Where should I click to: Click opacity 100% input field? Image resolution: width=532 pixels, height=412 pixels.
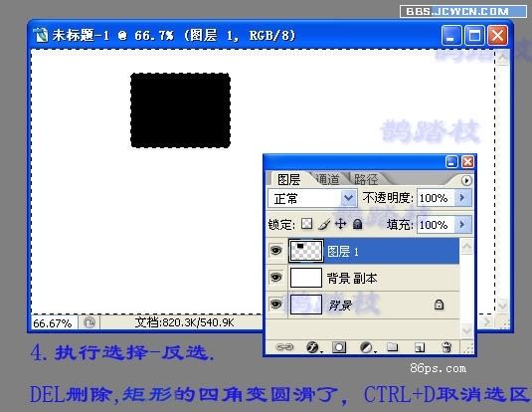[x=436, y=198]
